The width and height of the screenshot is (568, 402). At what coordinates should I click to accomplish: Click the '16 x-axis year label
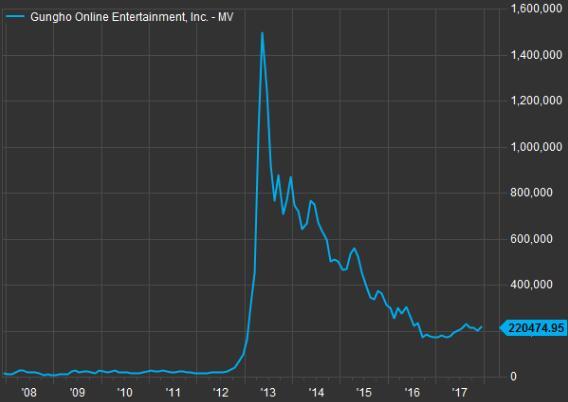tap(412, 392)
